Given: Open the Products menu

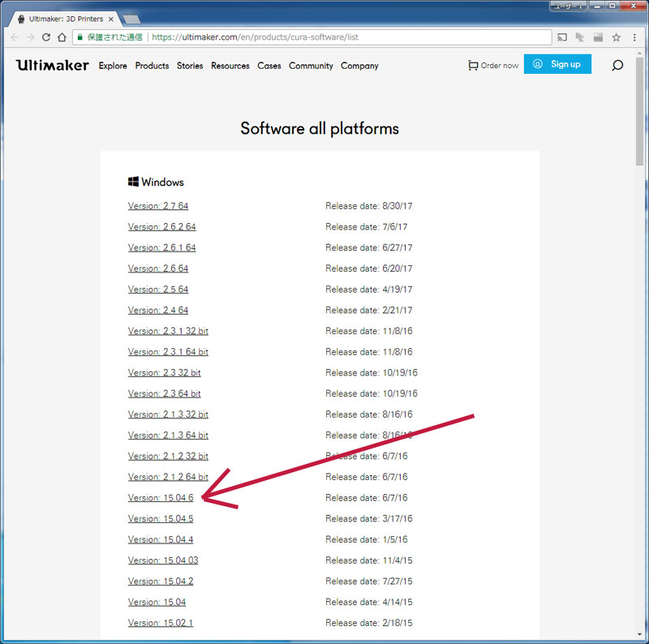Looking at the screenshot, I should point(152,66).
